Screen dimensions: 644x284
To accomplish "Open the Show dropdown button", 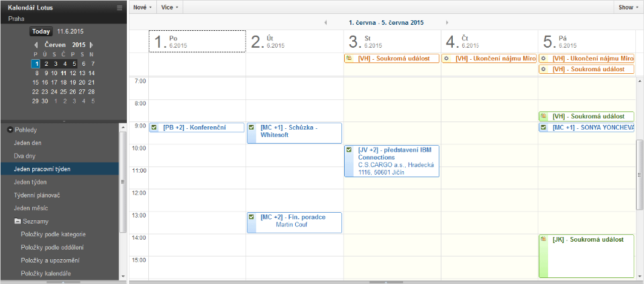I will point(628,7).
